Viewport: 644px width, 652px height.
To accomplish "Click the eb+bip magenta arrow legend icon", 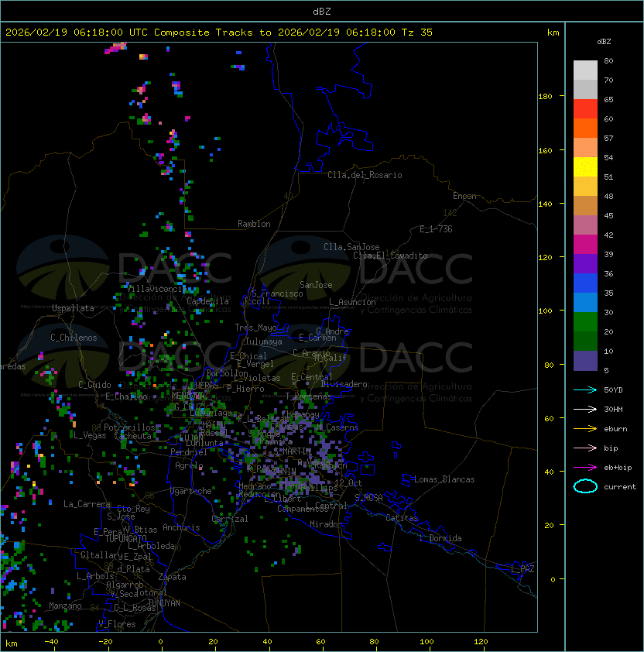I will pyautogui.click(x=585, y=468).
